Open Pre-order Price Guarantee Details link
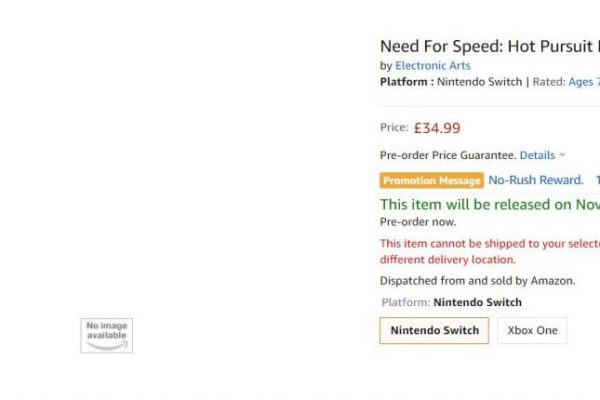This screenshot has height=400, width=600. tap(537, 155)
